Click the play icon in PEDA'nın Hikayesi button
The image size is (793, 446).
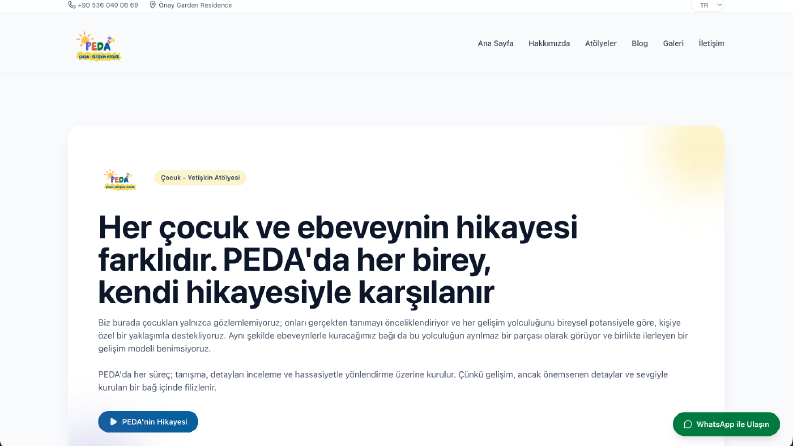113,422
